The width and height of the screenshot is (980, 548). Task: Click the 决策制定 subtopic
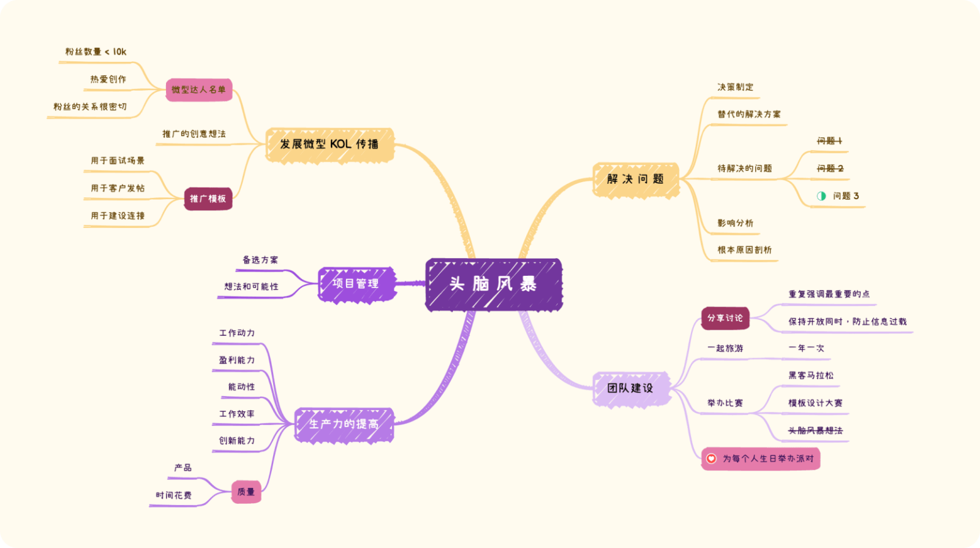pyautogui.click(x=736, y=87)
